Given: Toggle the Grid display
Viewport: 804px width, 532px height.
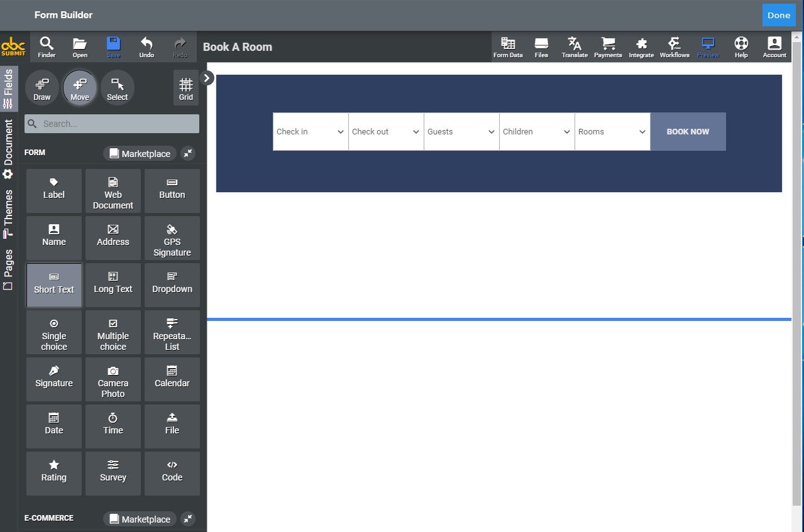Looking at the screenshot, I should click(x=186, y=88).
